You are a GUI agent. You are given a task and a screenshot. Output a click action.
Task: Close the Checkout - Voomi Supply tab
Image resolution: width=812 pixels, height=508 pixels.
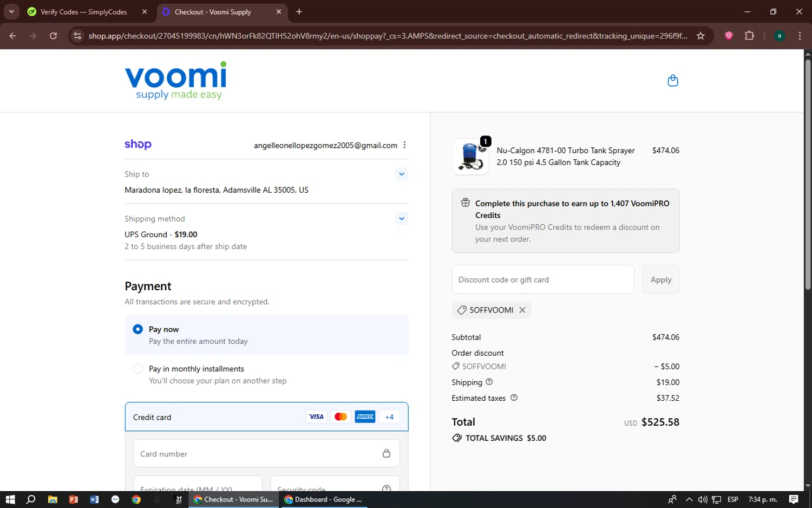279,11
